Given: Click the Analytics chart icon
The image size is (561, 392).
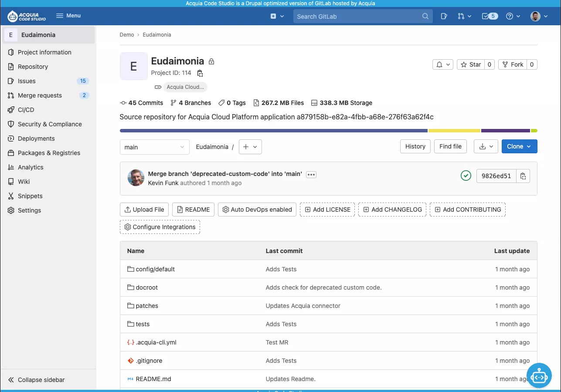Looking at the screenshot, I should click(x=11, y=167).
